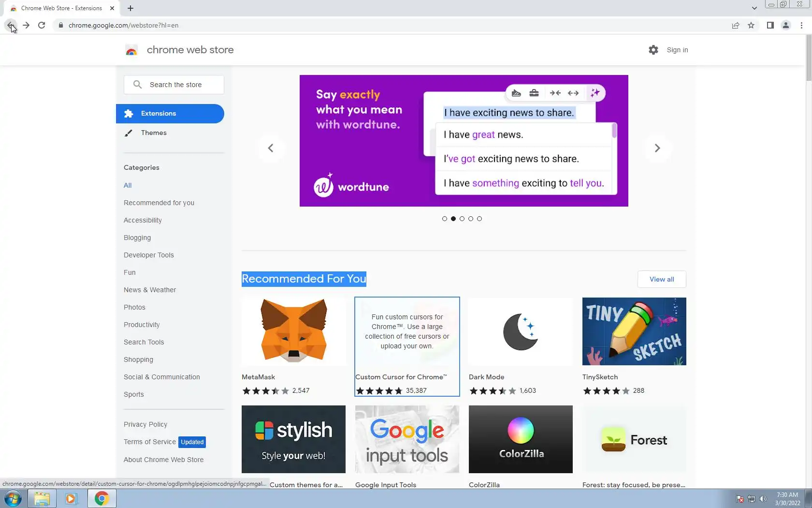Image resolution: width=812 pixels, height=508 pixels.
Task: Open the tab search dropdown arrow
Action: (754, 8)
